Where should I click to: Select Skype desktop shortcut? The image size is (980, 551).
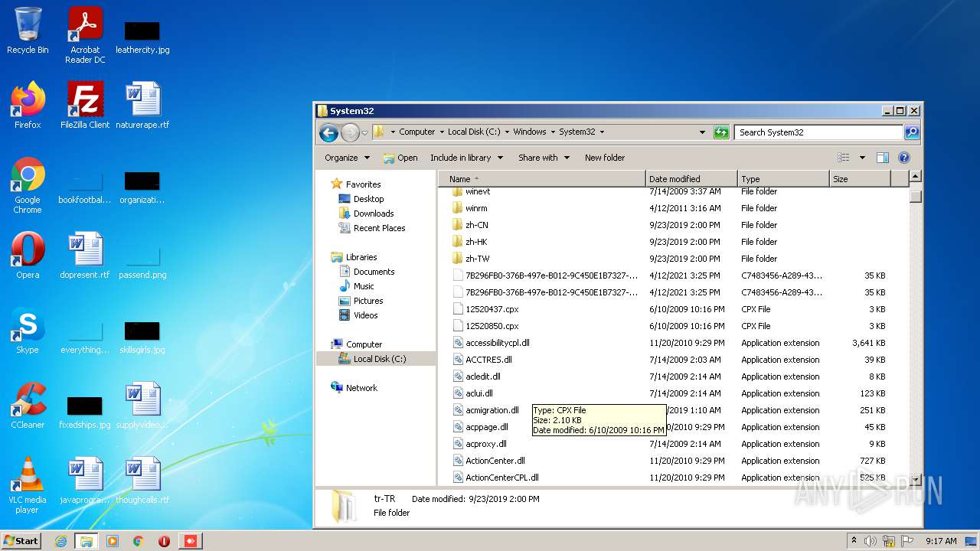(x=28, y=331)
